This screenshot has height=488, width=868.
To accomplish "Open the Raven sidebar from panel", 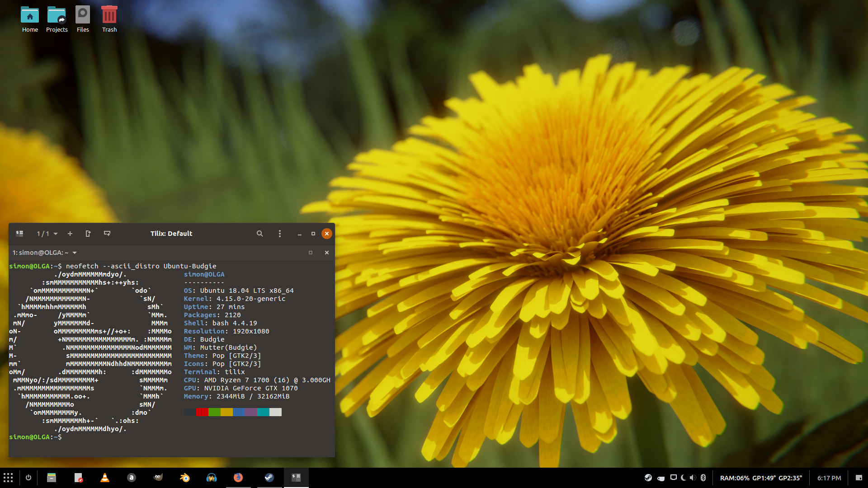I will point(859,478).
